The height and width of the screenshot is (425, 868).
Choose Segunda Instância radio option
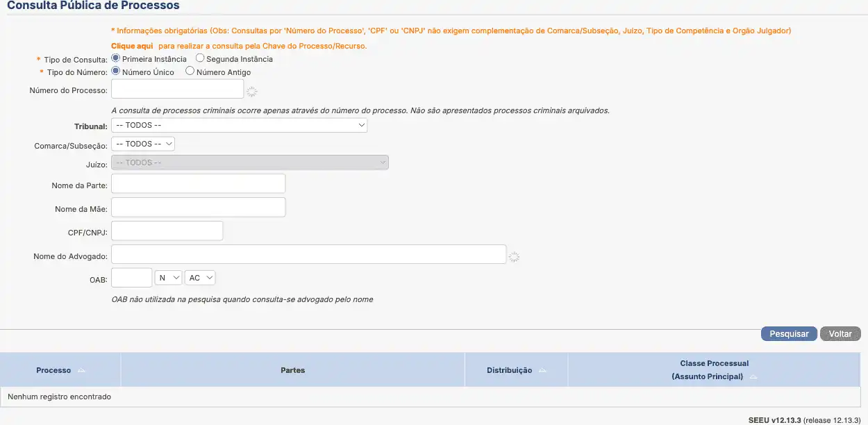tap(200, 58)
